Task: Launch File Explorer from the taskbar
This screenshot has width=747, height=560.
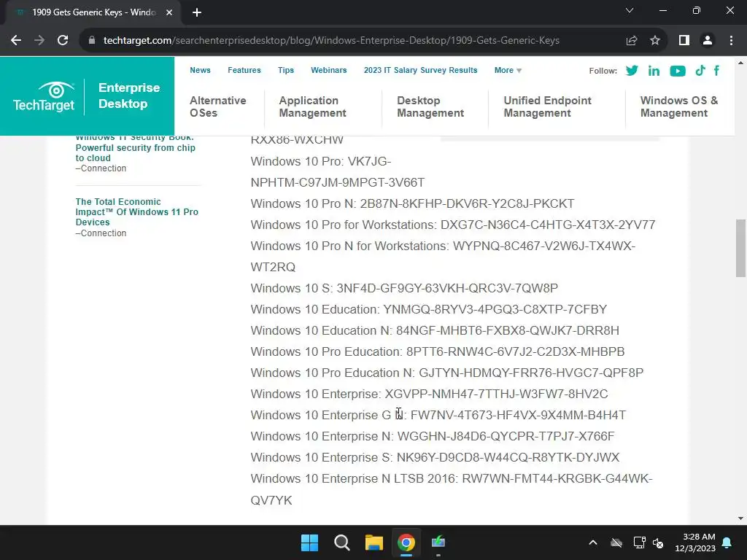Action: [374, 542]
